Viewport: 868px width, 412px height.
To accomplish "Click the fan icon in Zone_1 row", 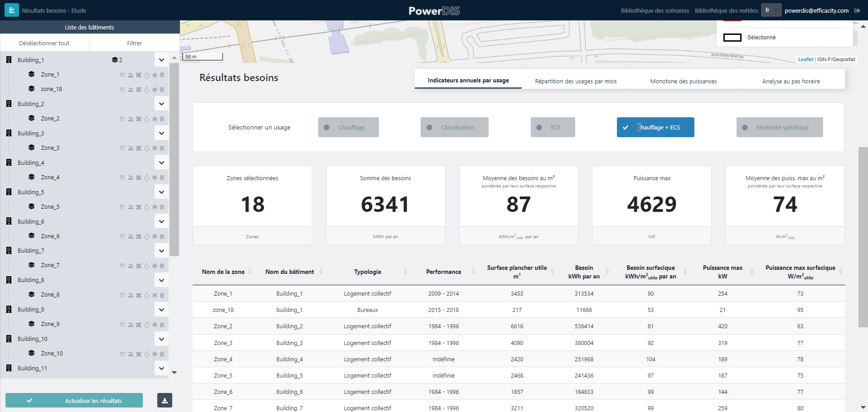I will coord(139,75).
